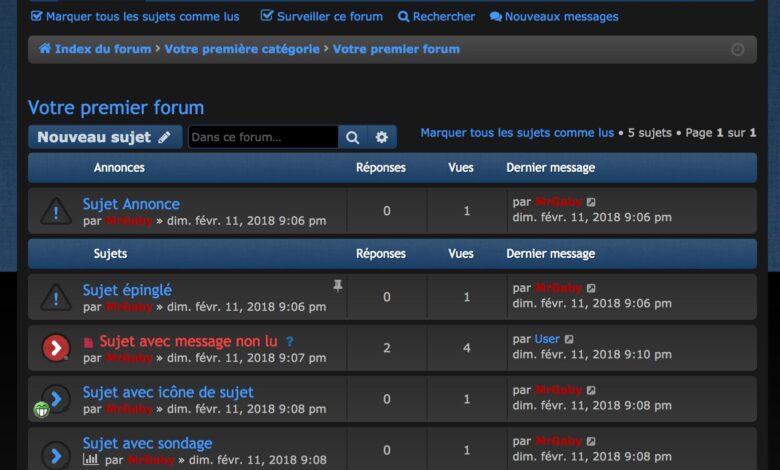Open the Rechercher link

coord(437,16)
